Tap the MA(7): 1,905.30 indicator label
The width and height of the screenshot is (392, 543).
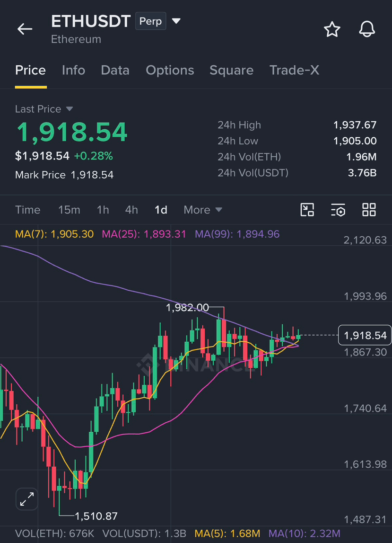(54, 234)
